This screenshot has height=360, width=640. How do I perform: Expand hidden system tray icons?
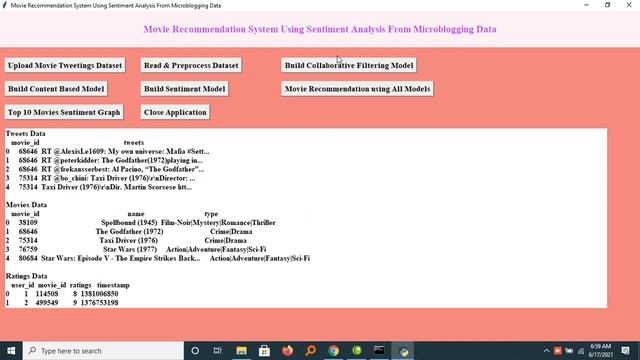(547, 351)
